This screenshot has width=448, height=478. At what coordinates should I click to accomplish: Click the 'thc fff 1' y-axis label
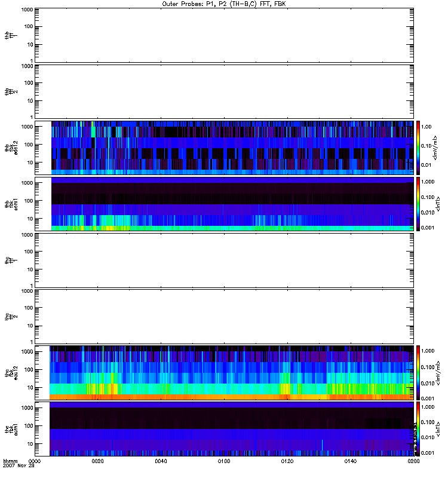(x=11, y=261)
